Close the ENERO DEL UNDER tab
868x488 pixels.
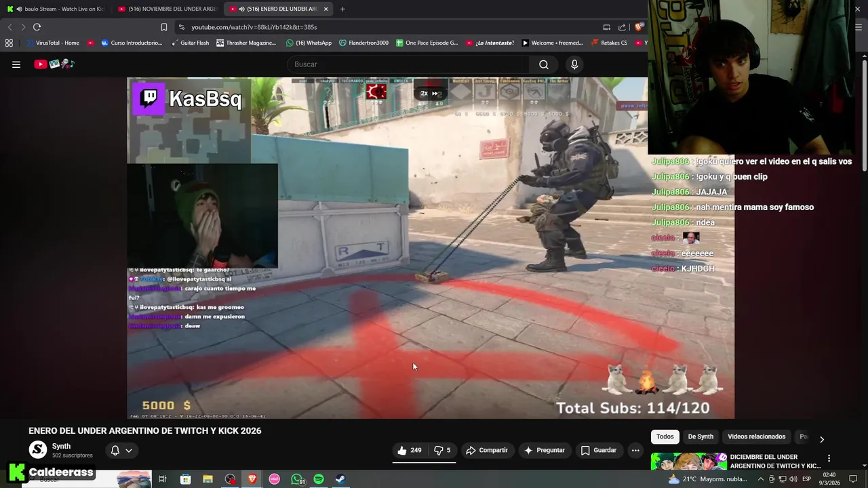tap(326, 9)
